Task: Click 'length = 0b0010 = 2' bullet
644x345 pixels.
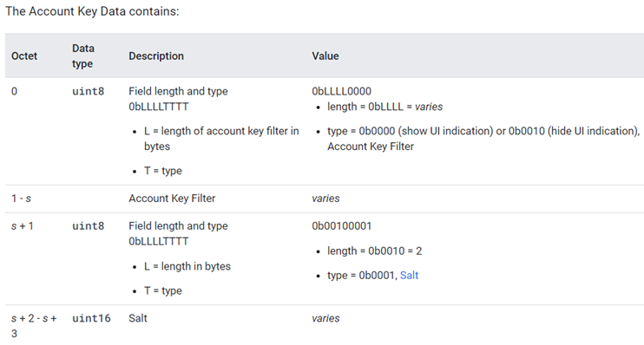Action: [x=375, y=251]
